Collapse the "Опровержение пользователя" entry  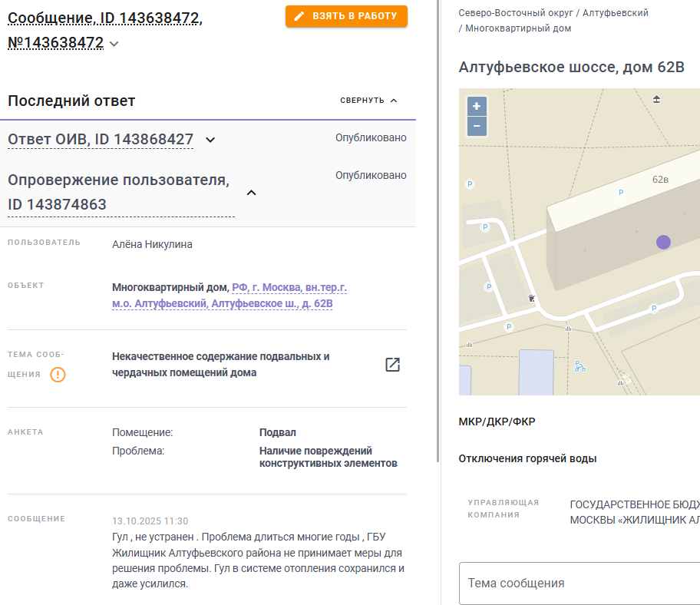click(250, 193)
